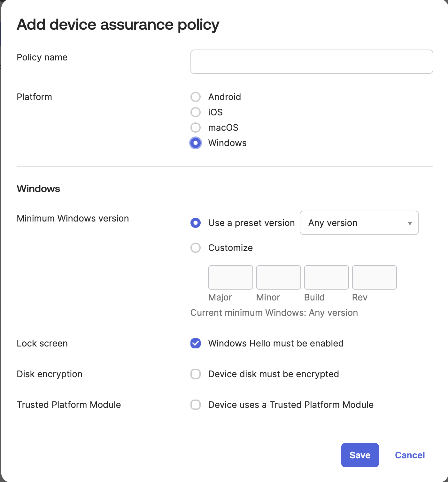Uncheck Windows Hello must be enabled
Image resolution: width=448 pixels, height=482 pixels.
(x=196, y=343)
